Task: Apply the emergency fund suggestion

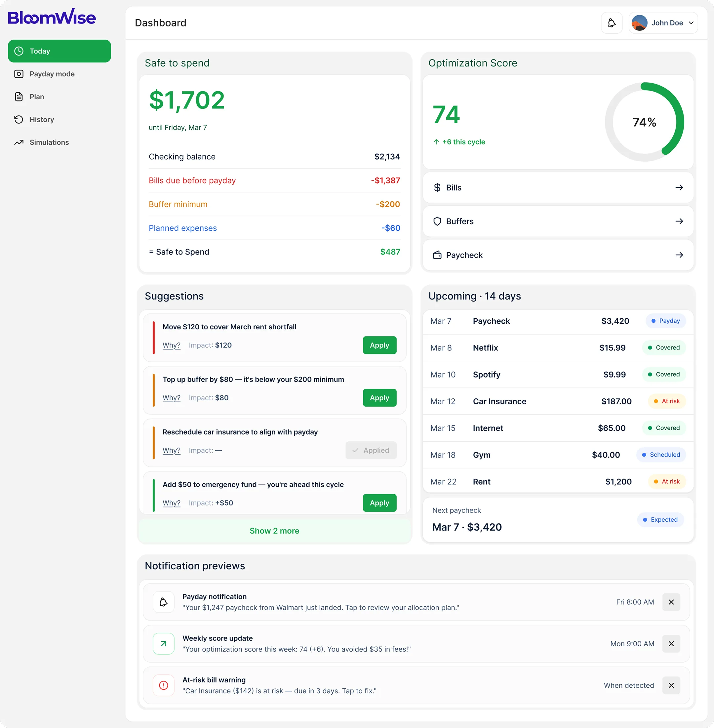Action: [x=379, y=503]
